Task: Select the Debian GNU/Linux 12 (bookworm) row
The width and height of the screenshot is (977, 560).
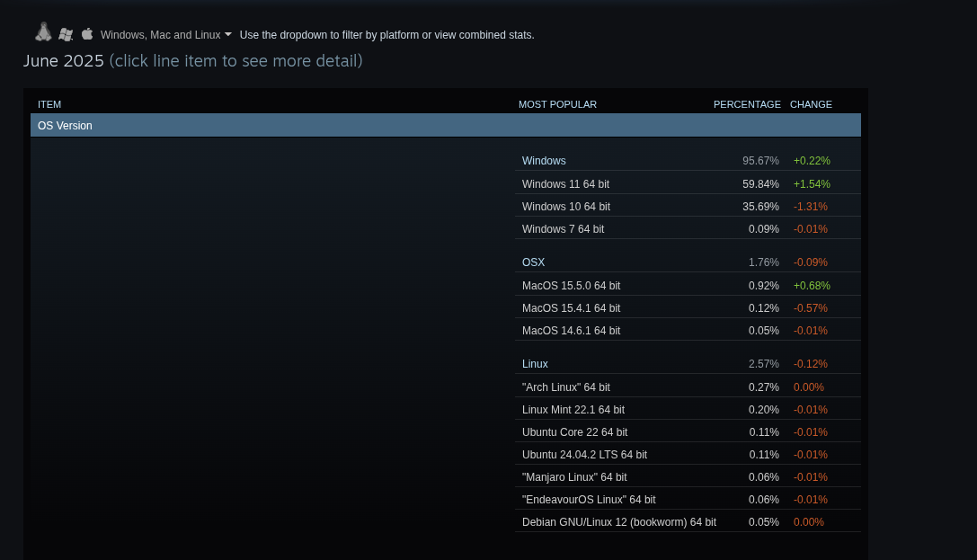Action: coord(688,521)
